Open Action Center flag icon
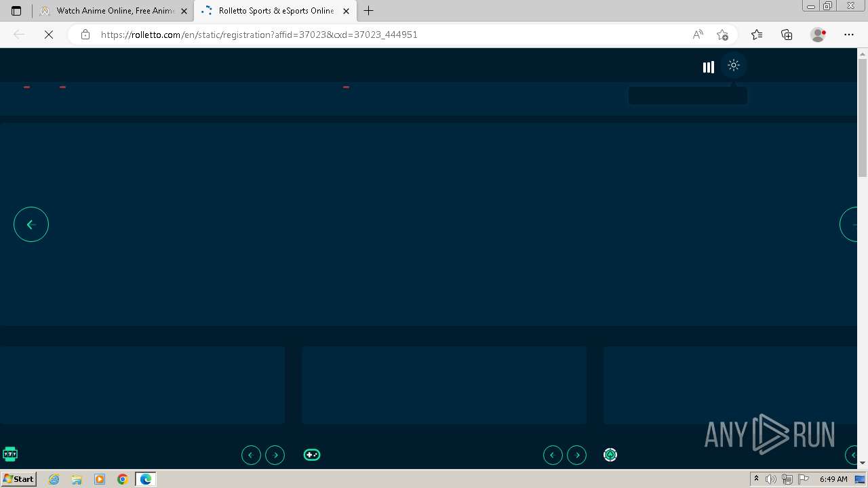Image resolution: width=868 pixels, height=488 pixels. click(x=804, y=479)
